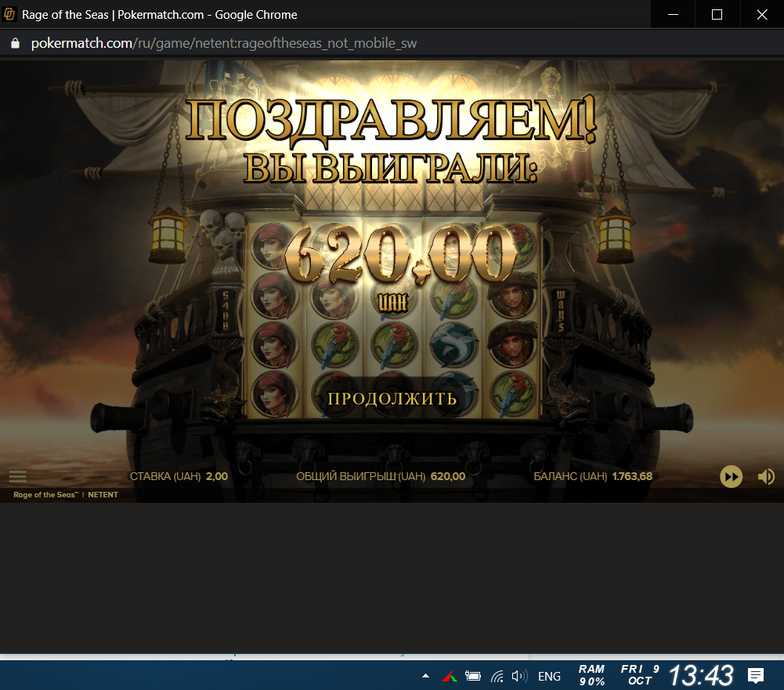Screen dimensions: 784x690
Task: Click the 5488 ways counter pillar
Action: coord(226,310)
